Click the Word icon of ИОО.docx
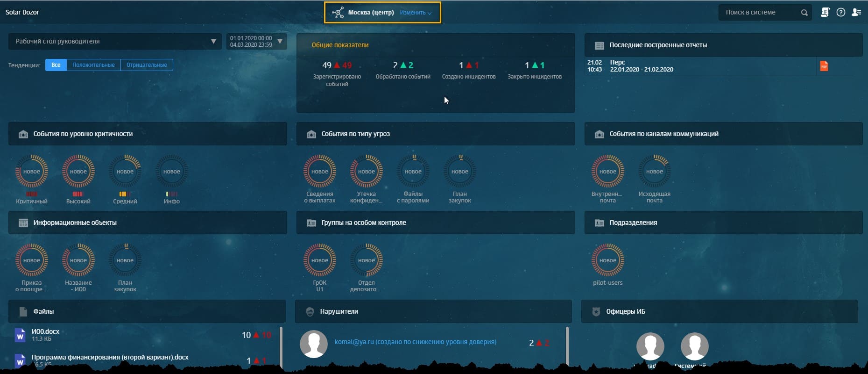The image size is (868, 374). (x=20, y=335)
